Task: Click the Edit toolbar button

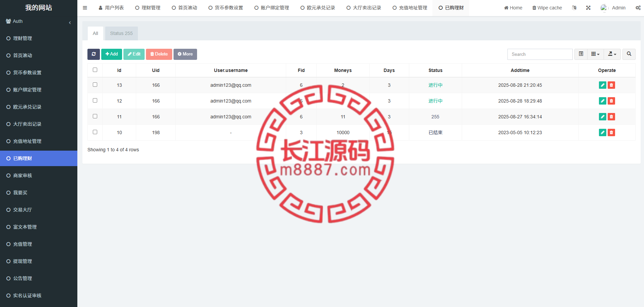Action: (134, 54)
